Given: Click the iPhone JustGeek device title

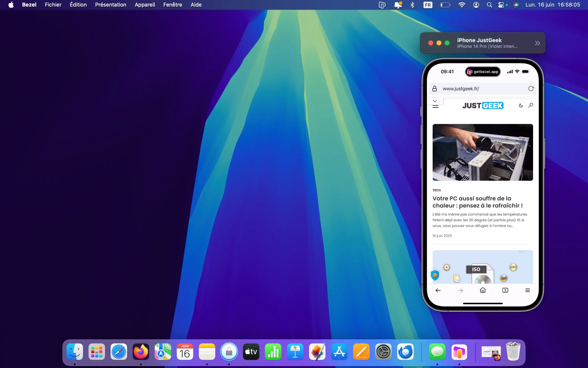Looking at the screenshot, I should click(479, 40).
